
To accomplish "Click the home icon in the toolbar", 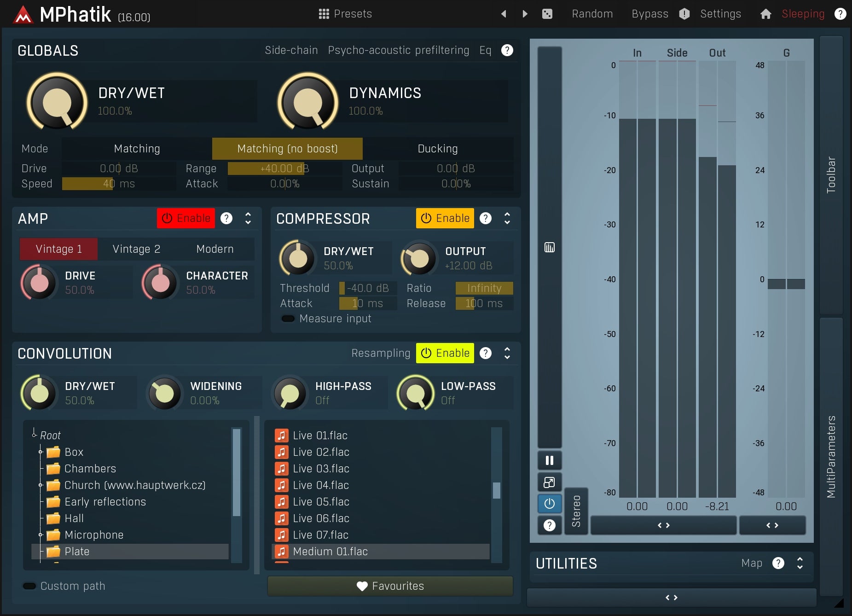I will 765,14.
